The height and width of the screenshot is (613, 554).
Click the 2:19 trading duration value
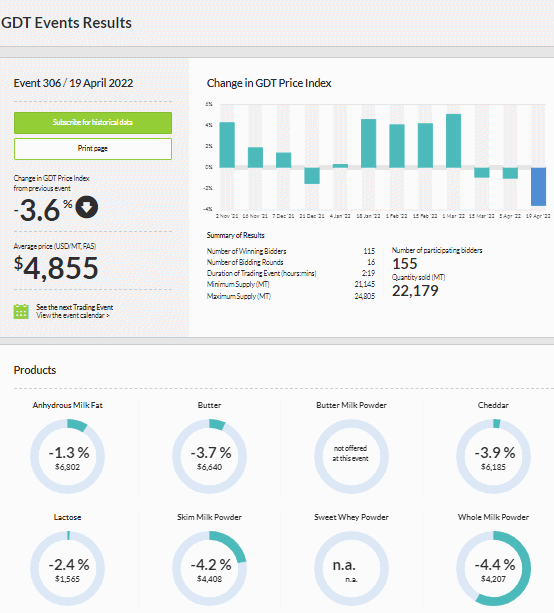tap(368, 273)
